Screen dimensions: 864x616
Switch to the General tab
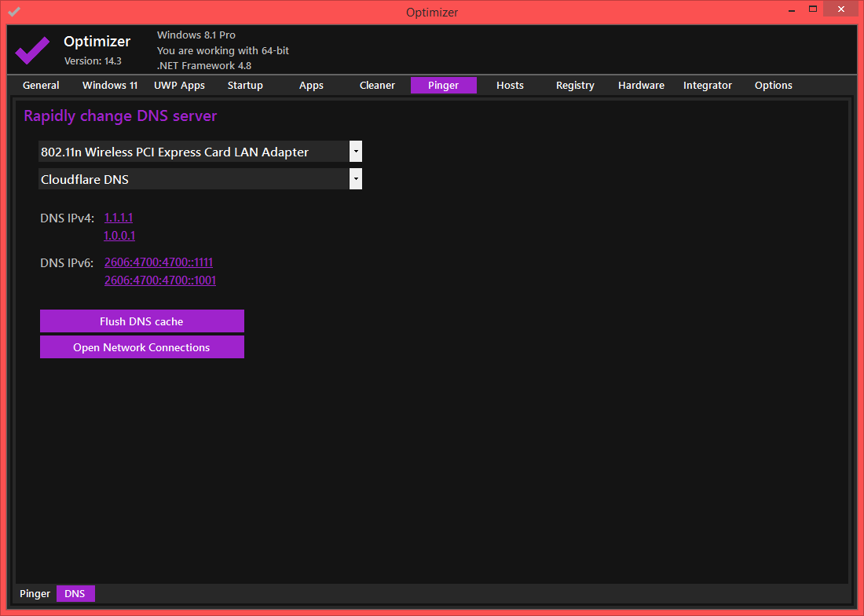41,86
